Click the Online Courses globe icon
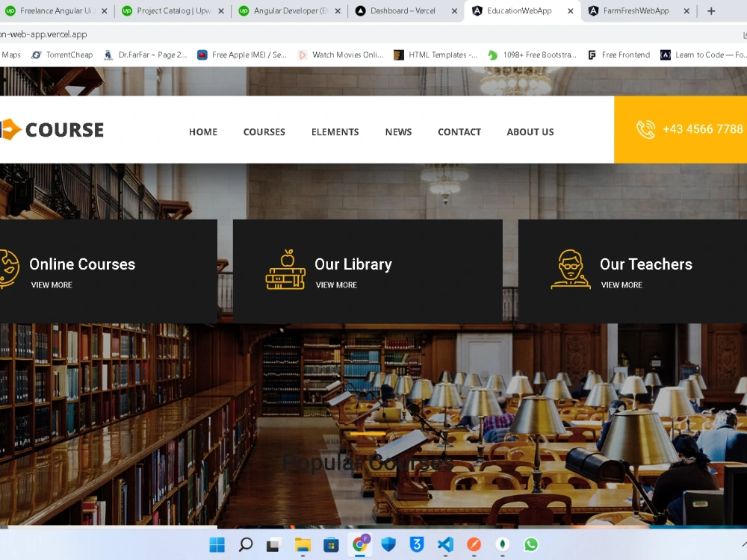Screen dimensions: 747x560 tap(10, 270)
